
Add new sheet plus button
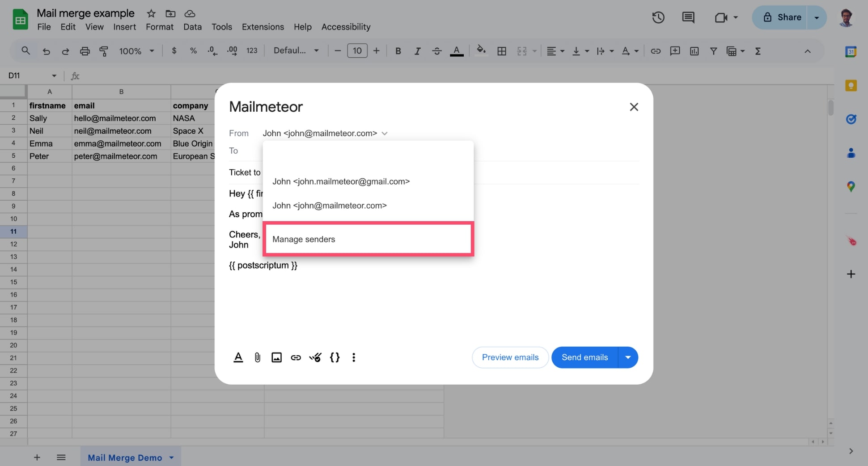(x=37, y=458)
